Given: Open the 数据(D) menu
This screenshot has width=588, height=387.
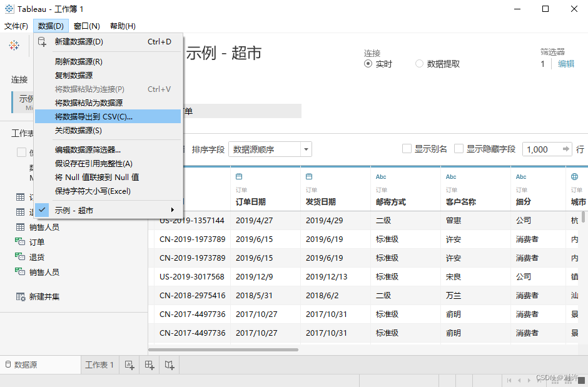Looking at the screenshot, I should (51, 26).
